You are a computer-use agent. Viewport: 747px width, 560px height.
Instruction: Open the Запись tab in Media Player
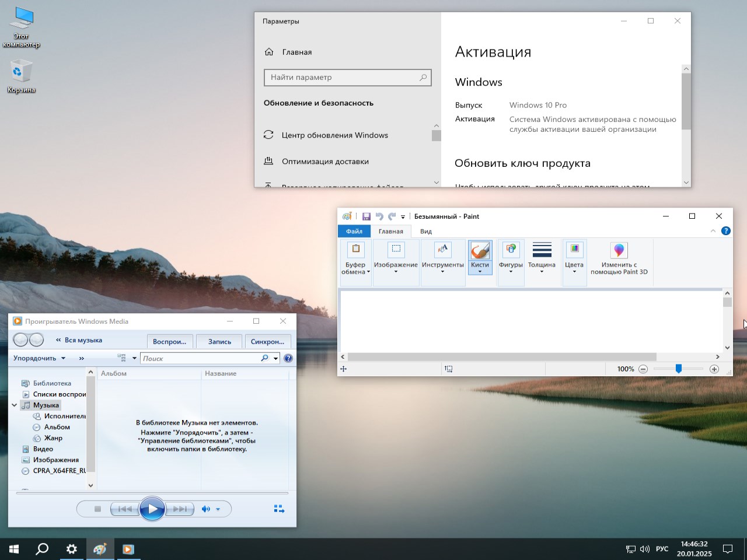(219, 341)
